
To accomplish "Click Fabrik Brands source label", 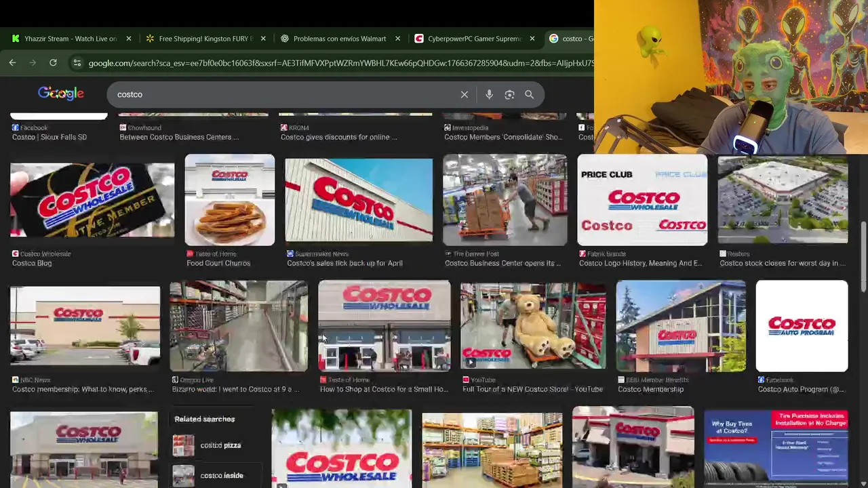I will pos(602,253).
